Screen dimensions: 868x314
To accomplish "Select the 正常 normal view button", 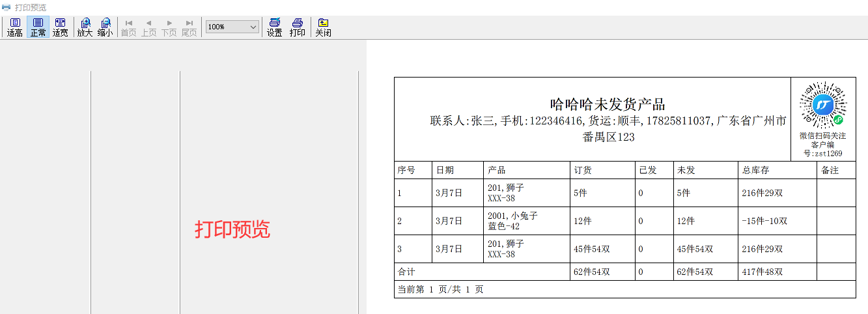I will [x=38, y=27].
